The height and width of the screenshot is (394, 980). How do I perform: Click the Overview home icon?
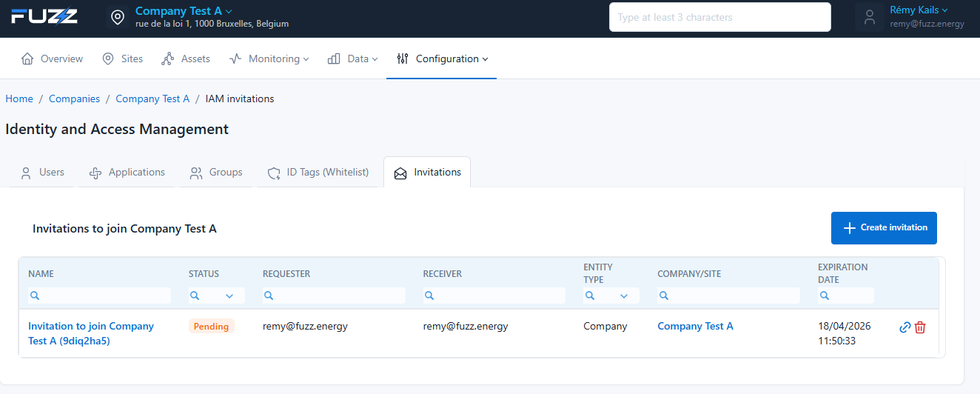click(x=27, y=59)
